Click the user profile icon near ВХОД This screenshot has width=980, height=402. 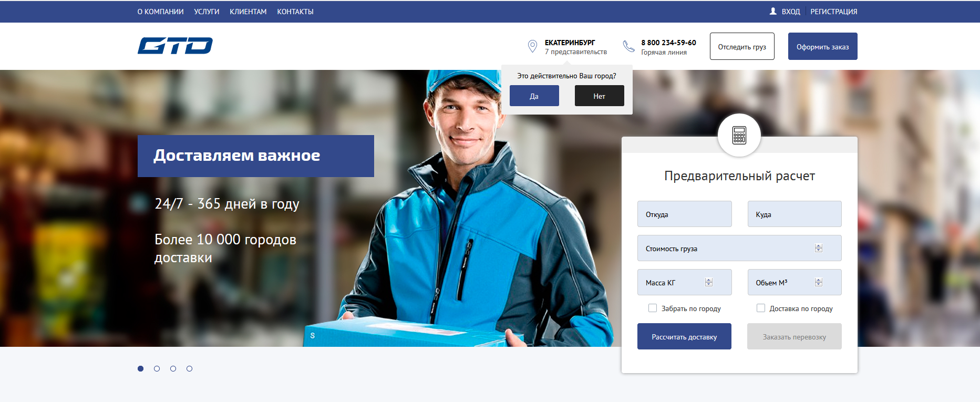[x=773, y=11]
